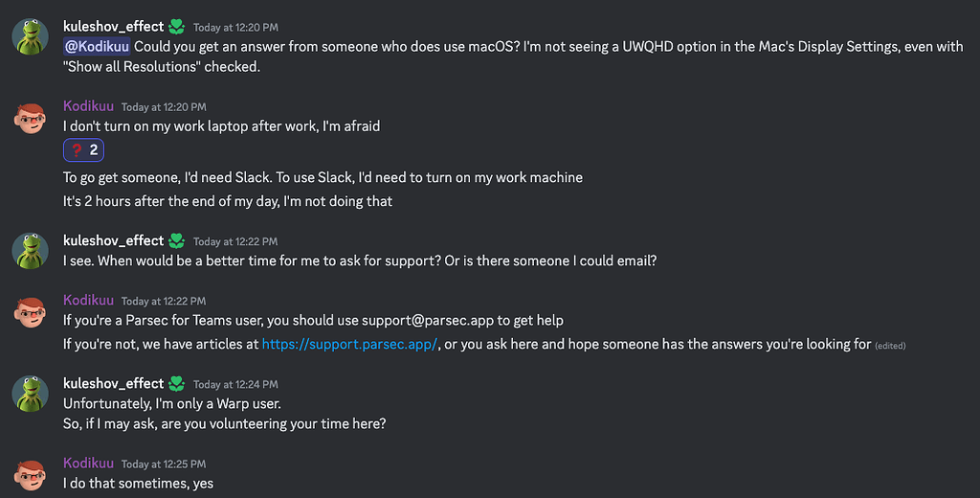Screen dimensions: 980x498
Task: Open kuleshov_effect username on the 12:20 PM message
Action: (113, 27)
